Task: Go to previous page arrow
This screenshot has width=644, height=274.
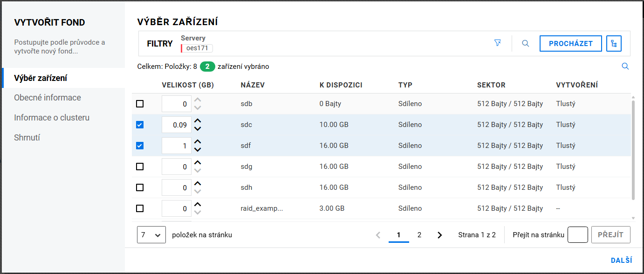Action: pos(378,235)
